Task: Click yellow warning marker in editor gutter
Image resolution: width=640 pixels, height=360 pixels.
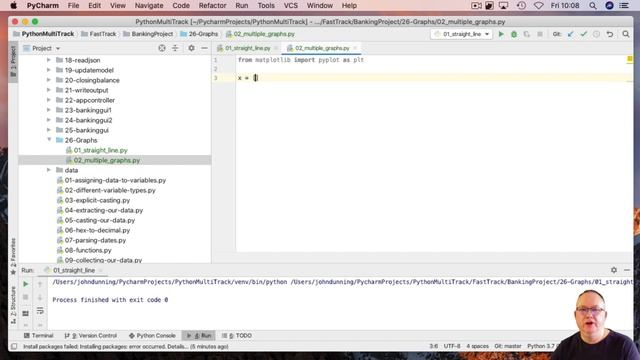Action: 629,59
